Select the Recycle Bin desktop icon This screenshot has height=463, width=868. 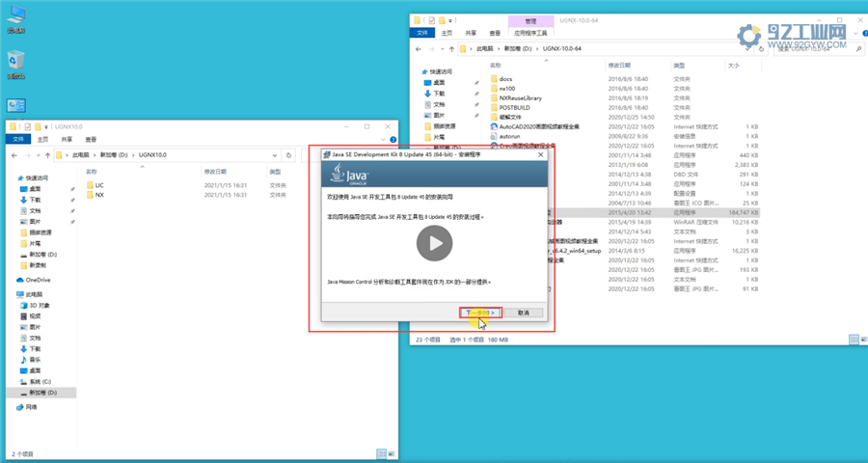coord(16,65)
